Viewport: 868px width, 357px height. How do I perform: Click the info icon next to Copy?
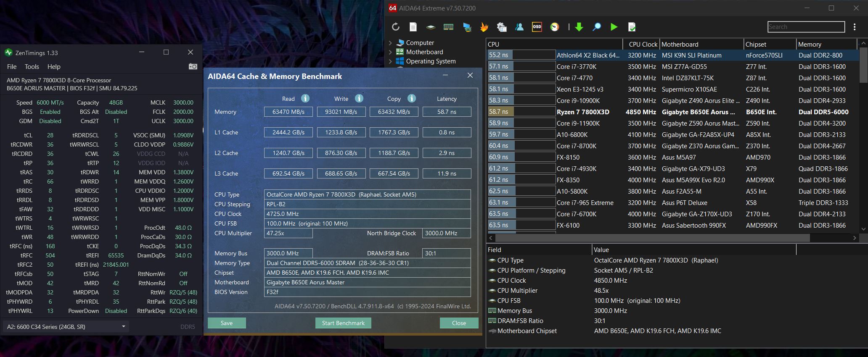coord(412,98)
